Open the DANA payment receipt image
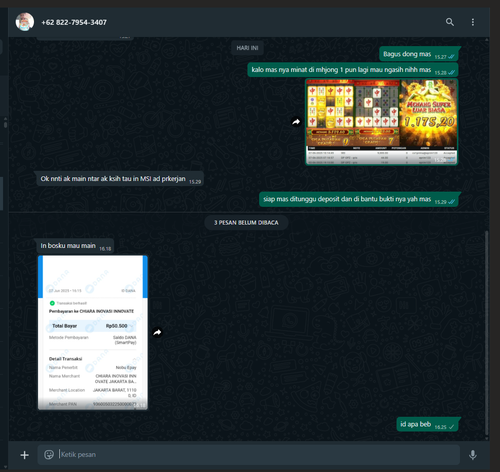Screen dimensions: 500x472 tap(93, 332)
